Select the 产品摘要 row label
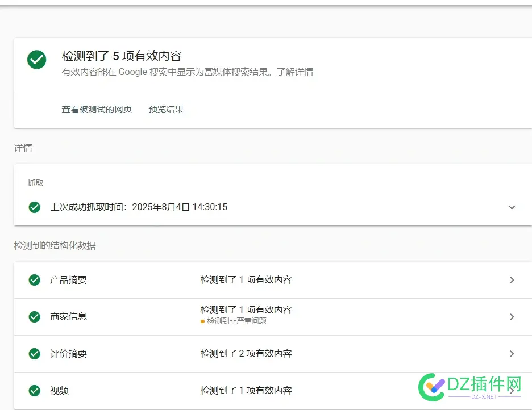This screenshot has width=532, height=410. pos(68,280)
